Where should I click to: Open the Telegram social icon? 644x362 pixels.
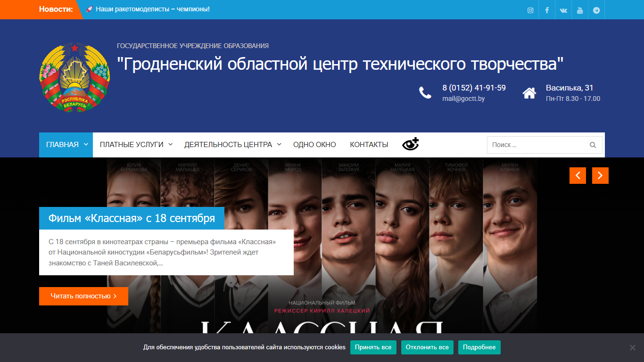click(x=596, y=10)
